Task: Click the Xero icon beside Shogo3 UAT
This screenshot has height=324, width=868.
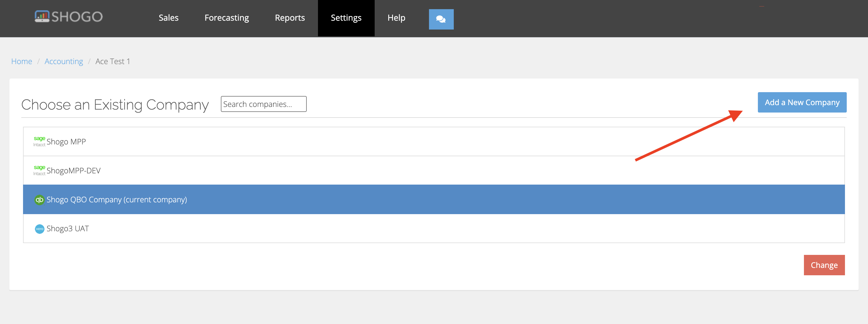Action: pyautogui.click(x=40, y=228)
